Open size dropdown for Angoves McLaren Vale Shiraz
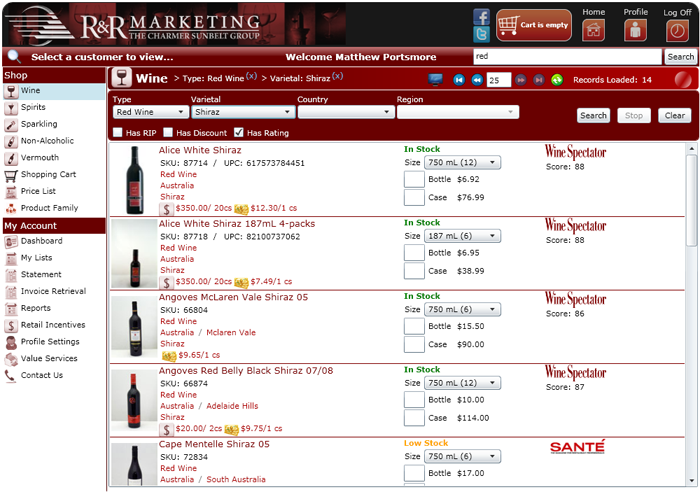700x492 pixels. (462, 309)
